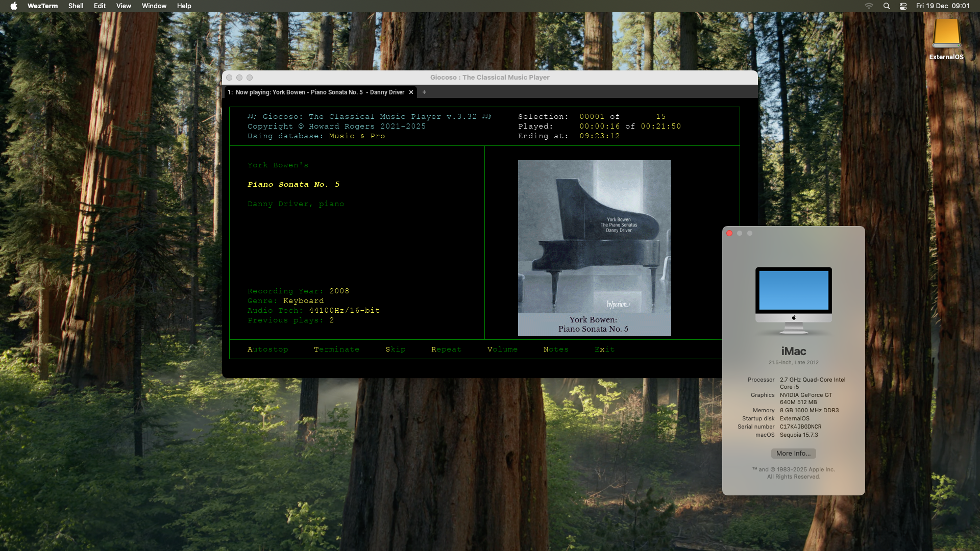
Task: Close the Now playing tab with its x icon
Action: (411, 92)
